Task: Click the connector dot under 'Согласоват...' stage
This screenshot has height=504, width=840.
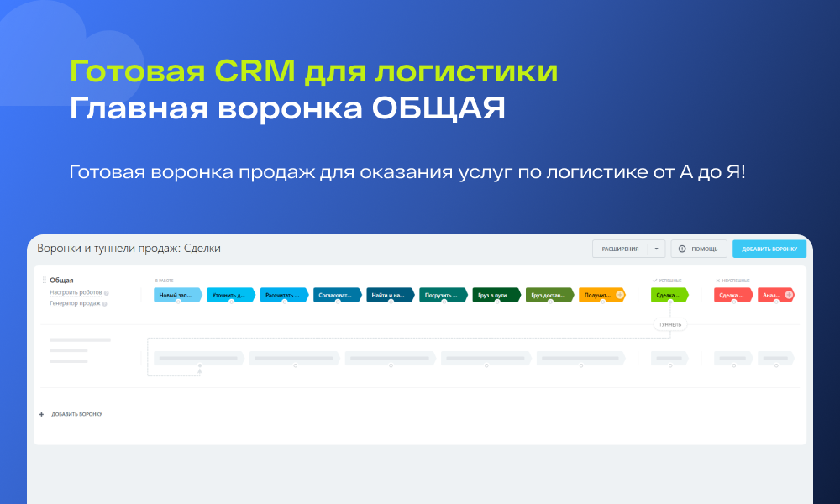Action: [338, 302]
